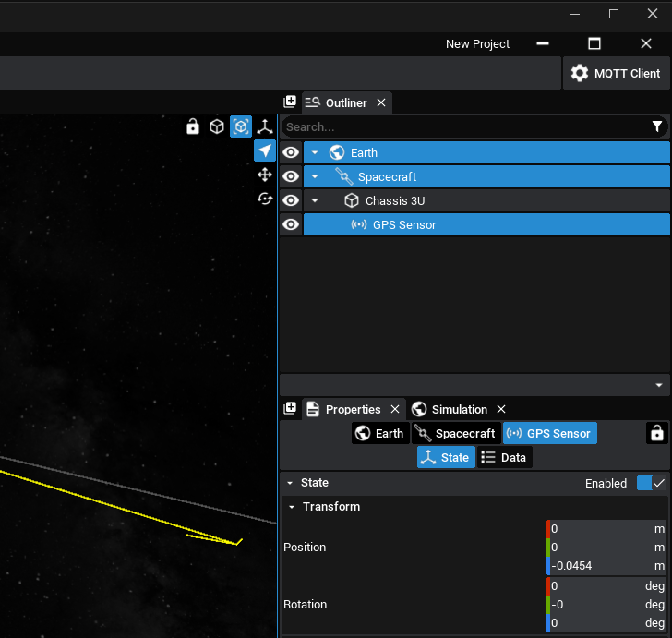672x638 pixels.
Task: Activate the navigation arrow tool
Action: (x=265, y=150)
